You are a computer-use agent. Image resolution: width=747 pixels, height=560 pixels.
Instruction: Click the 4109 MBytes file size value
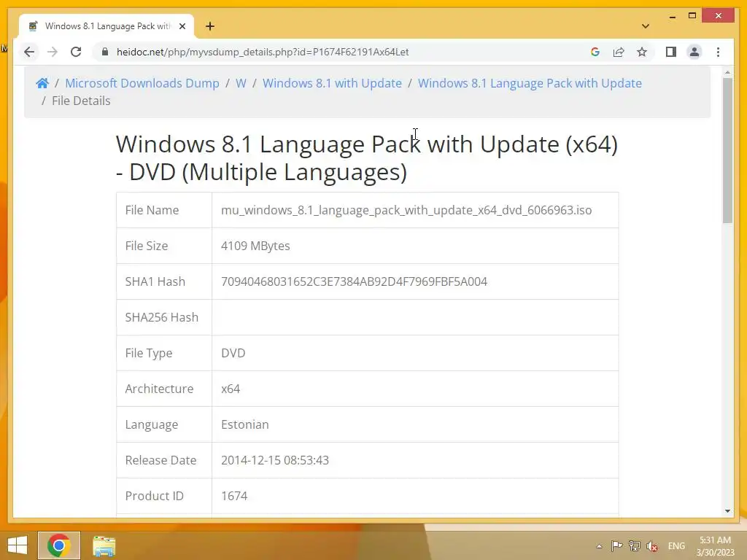point(255,246)
